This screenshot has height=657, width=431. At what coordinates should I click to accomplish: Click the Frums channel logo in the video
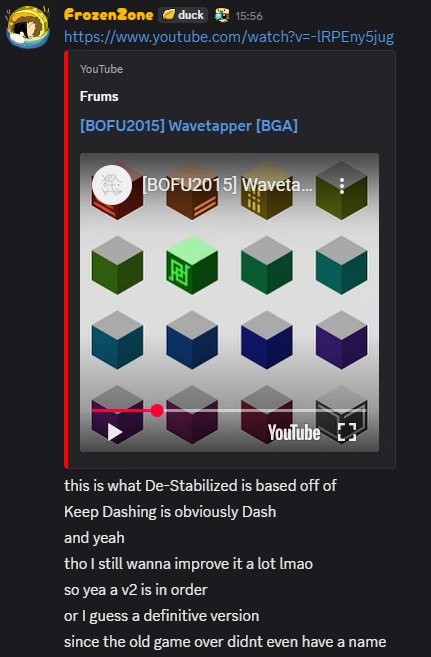(112, 185)
